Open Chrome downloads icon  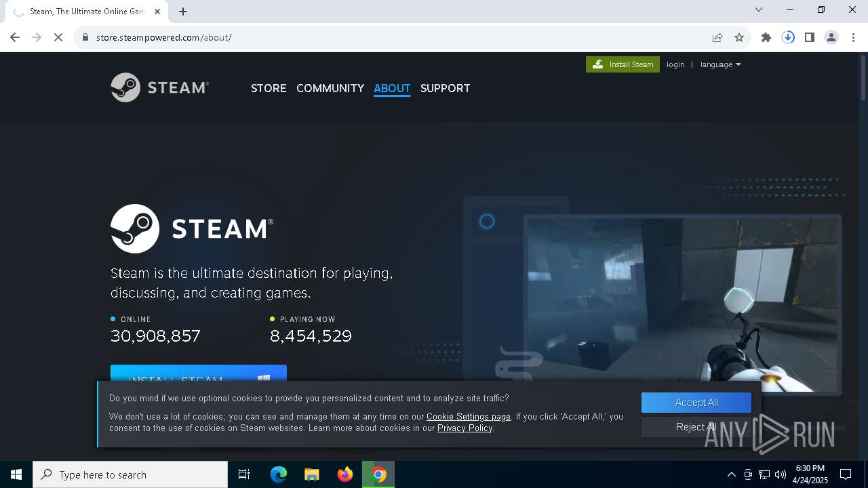pos(788,37)
